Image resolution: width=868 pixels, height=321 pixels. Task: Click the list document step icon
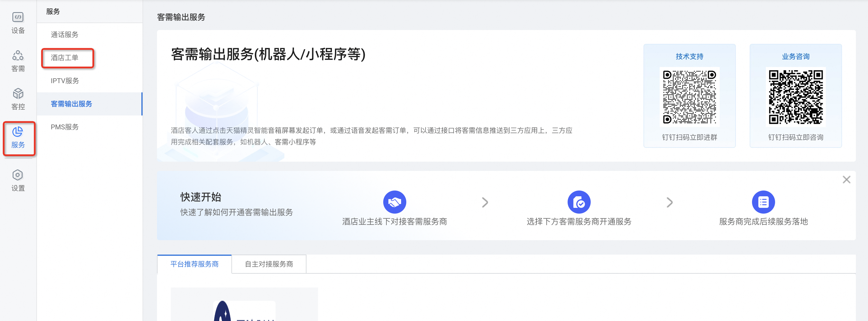(763, 202)
